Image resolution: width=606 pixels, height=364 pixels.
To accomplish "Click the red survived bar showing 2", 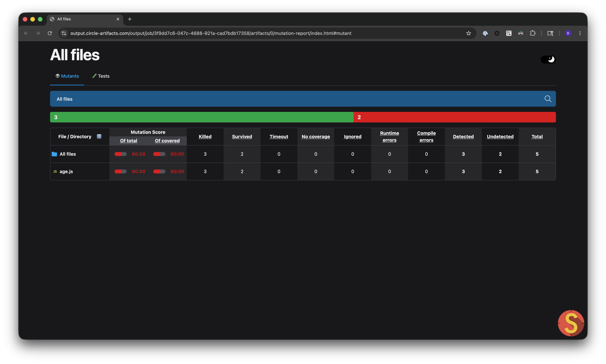I will [454, 117].
